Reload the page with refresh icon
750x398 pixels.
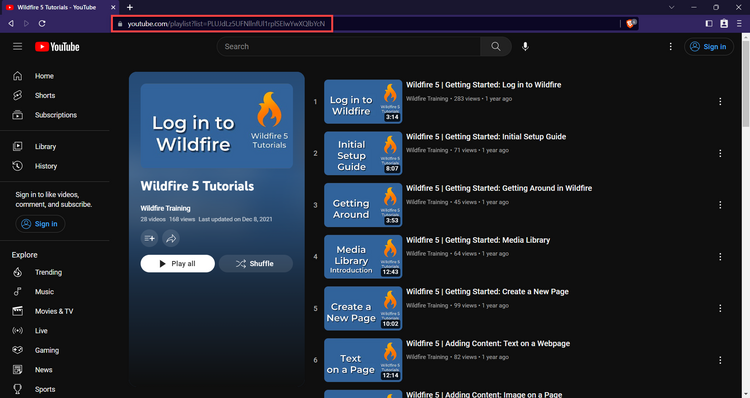click(x=42, y=23)
